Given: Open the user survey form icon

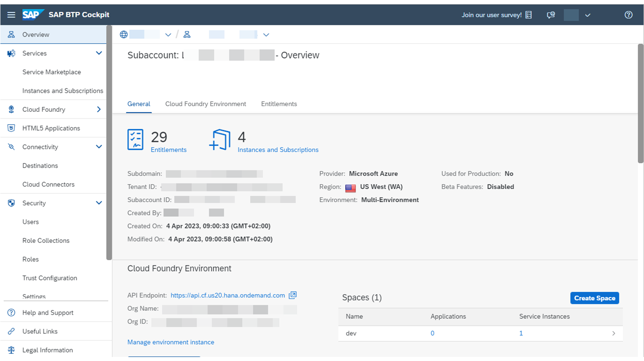Looking at the screenshot, I should point(528,15).
